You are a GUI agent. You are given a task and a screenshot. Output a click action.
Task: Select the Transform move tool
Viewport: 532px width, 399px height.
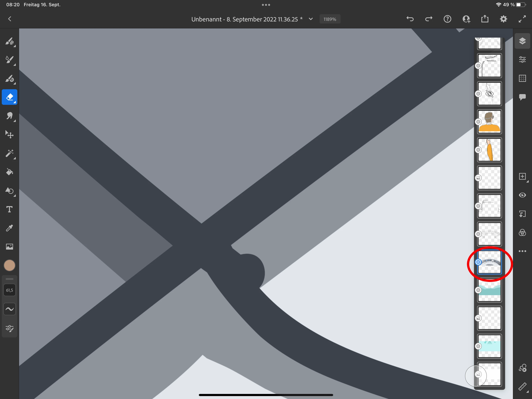(x=9, y=134)
